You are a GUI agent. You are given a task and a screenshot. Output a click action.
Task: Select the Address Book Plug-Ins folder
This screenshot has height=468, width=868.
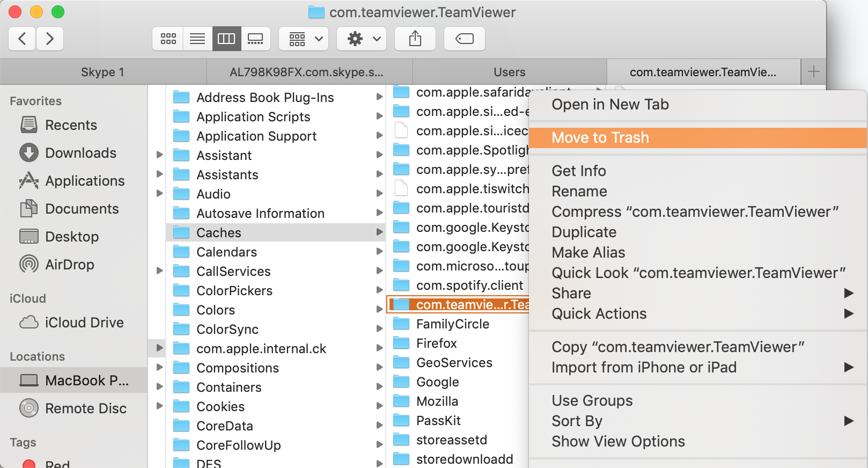click(276, 98)
